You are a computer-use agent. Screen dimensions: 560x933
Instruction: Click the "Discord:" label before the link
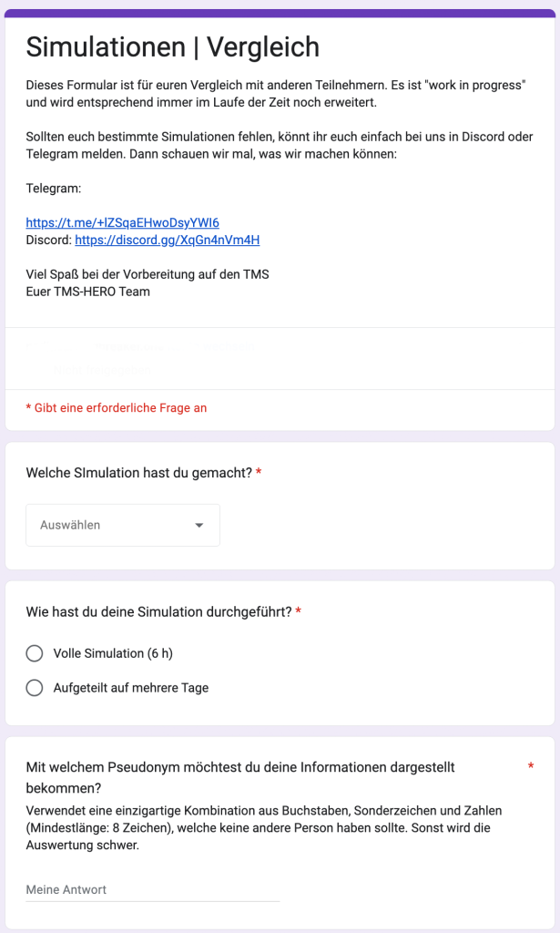[x=48, y=240]
